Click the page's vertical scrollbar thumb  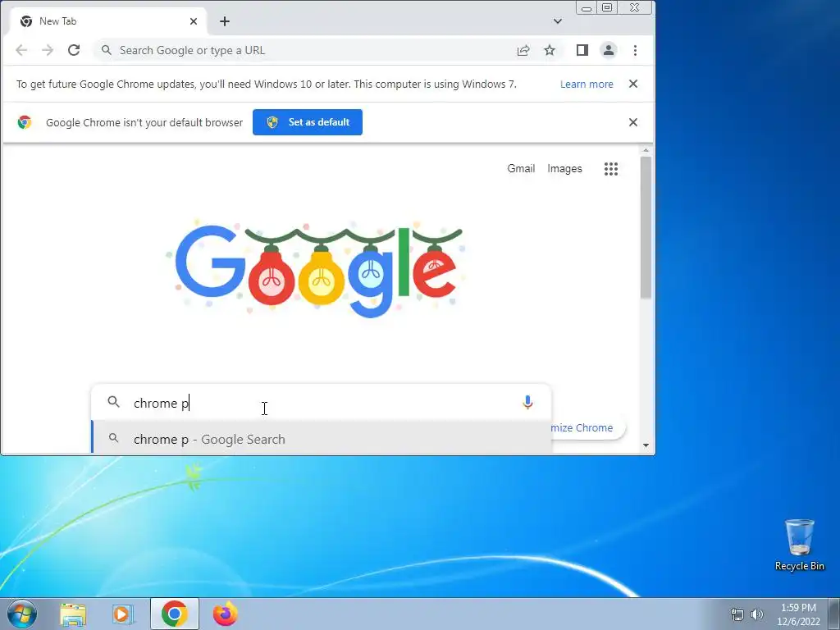pyautogui.click(x=646, y=227)
